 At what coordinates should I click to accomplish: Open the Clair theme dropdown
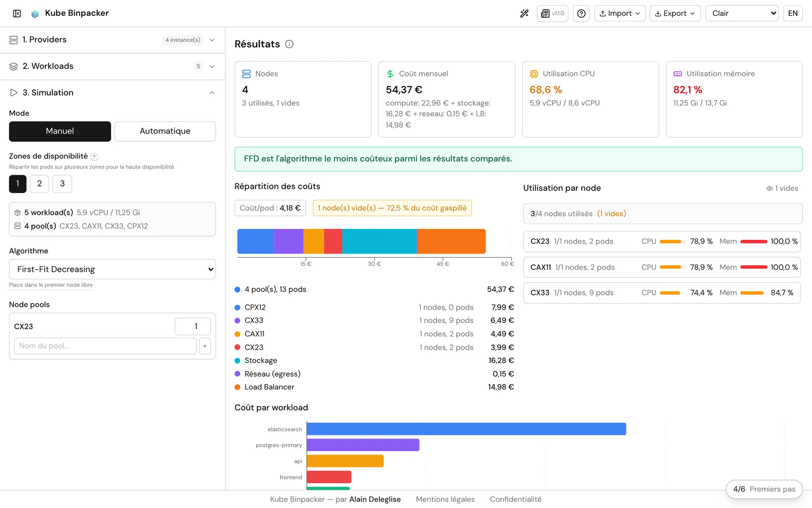[742, 13]
